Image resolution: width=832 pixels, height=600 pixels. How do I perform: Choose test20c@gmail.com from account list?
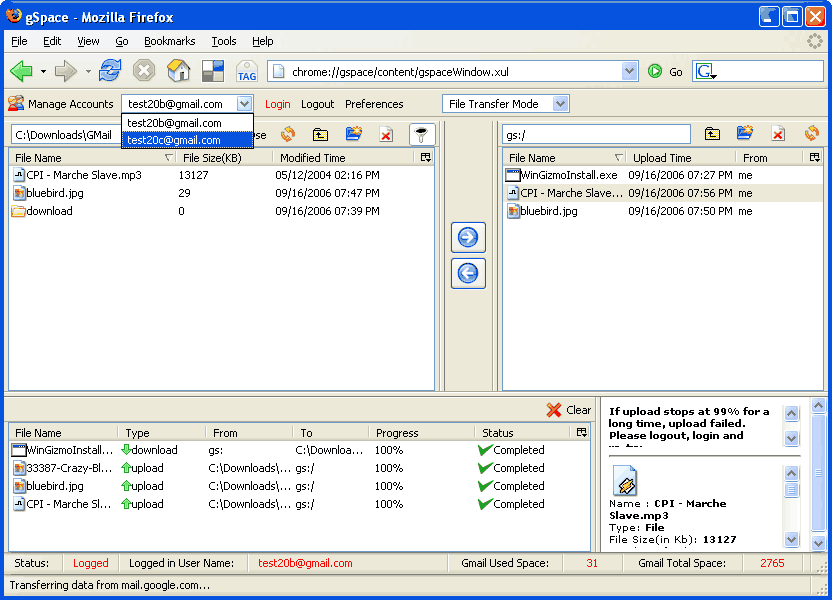(187, 140)
